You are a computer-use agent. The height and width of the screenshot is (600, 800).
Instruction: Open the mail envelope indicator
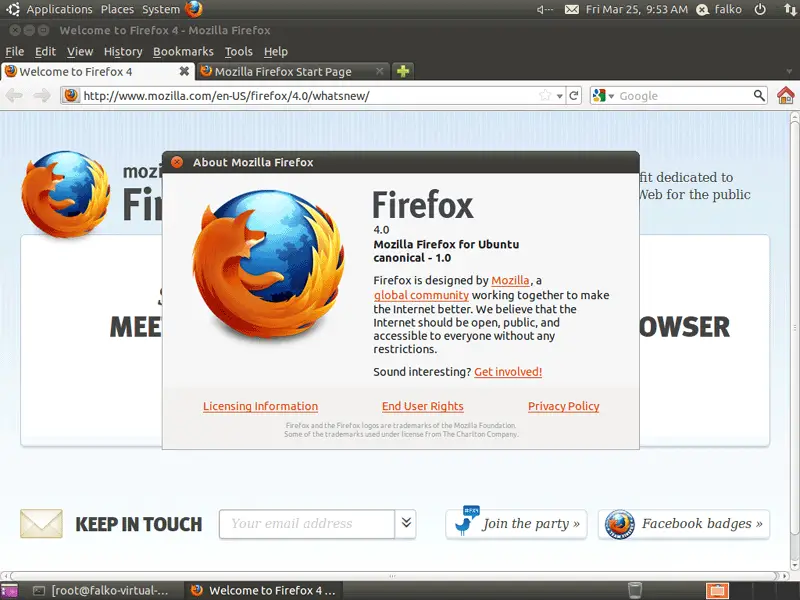[x=571, y=9]
